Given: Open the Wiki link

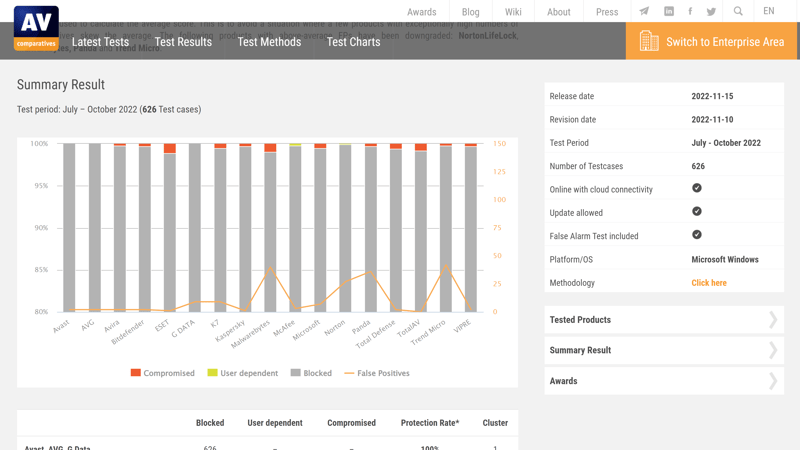Looking at the screenshot, I should (513, 12).
